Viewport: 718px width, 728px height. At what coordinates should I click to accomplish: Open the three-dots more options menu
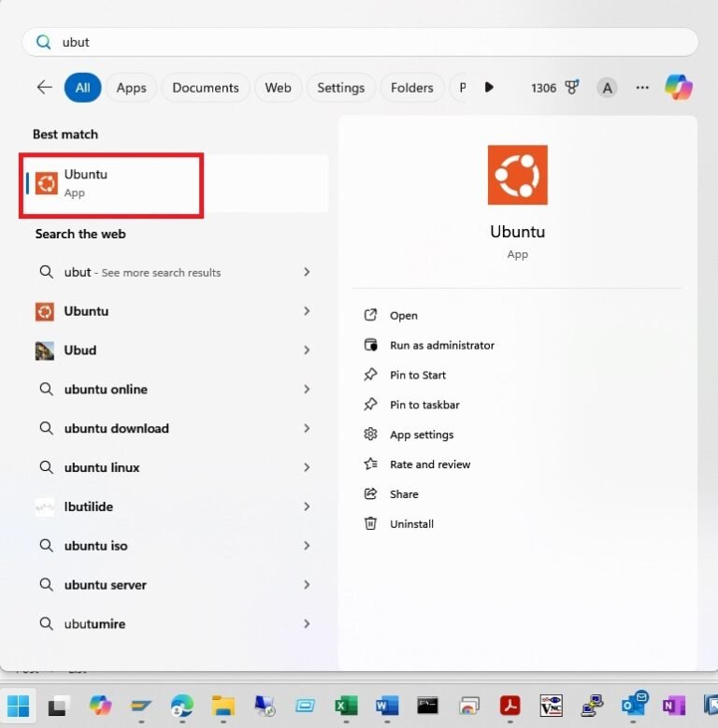[642, 88]
